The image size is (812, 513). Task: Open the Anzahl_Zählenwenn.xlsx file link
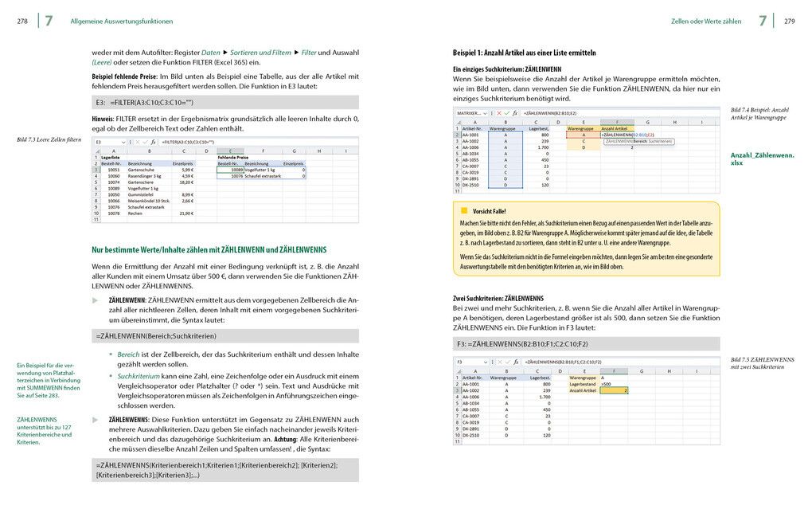pyautogui.click(x=762, y=159)
